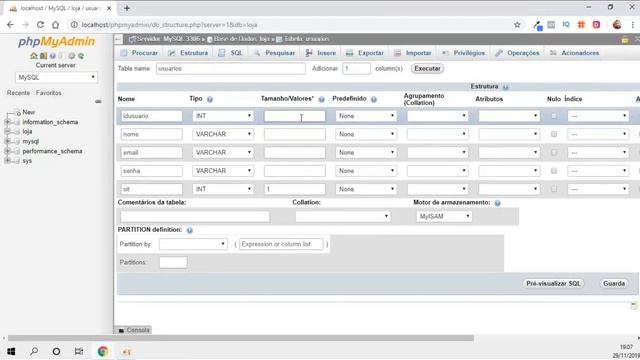Toggle the Nulo checkbox for idusuario

[554, 116]
